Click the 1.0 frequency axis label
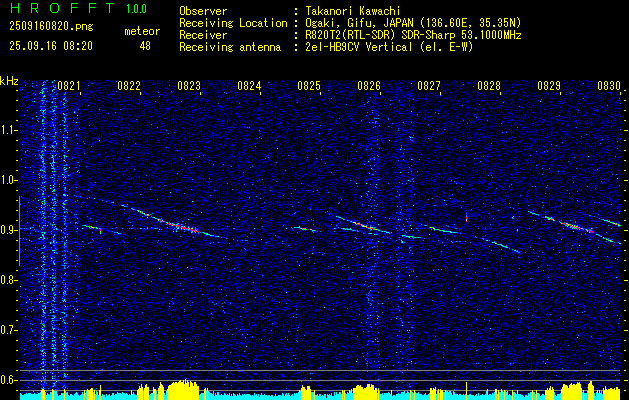Image resolution: width=629 pixels, height=400 pixels. click(x=9, y=181)
